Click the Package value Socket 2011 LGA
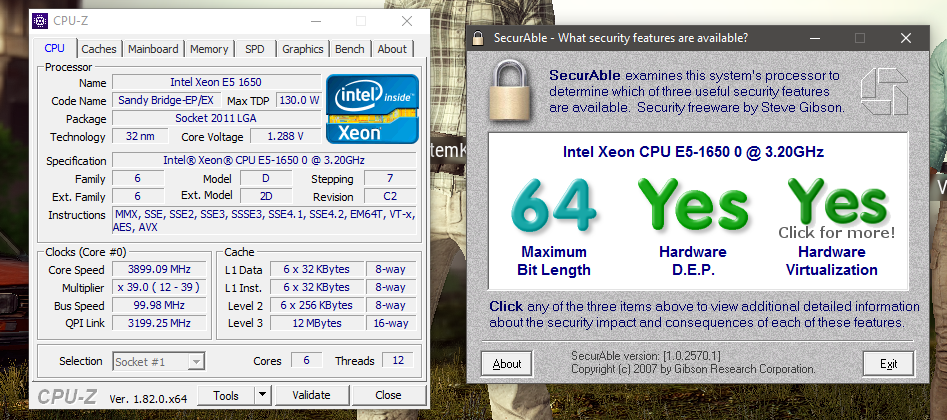 tap(216, 118)
